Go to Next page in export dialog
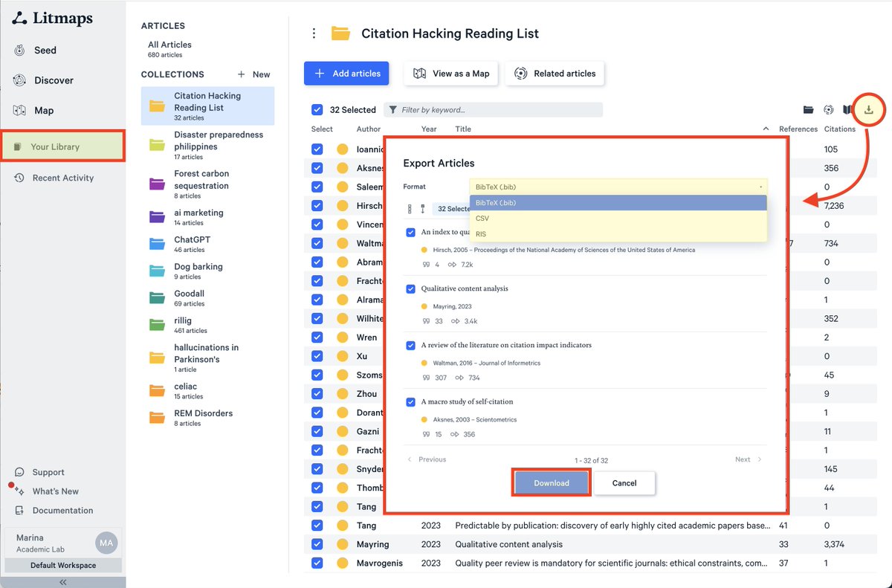Viewport: 892px width, 588px height. (749, 459)
